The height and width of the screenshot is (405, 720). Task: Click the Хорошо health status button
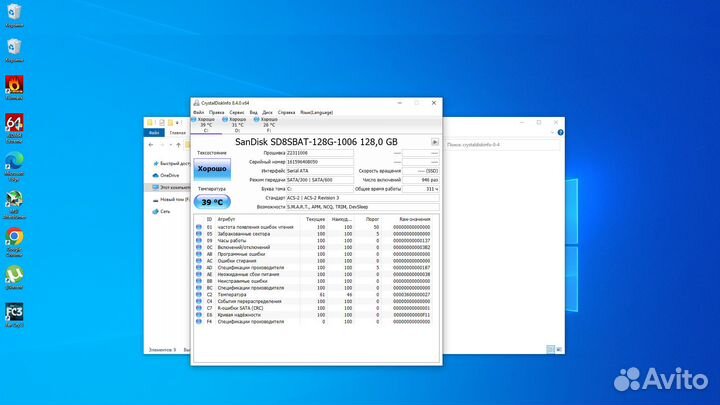(x=212, y=169)
